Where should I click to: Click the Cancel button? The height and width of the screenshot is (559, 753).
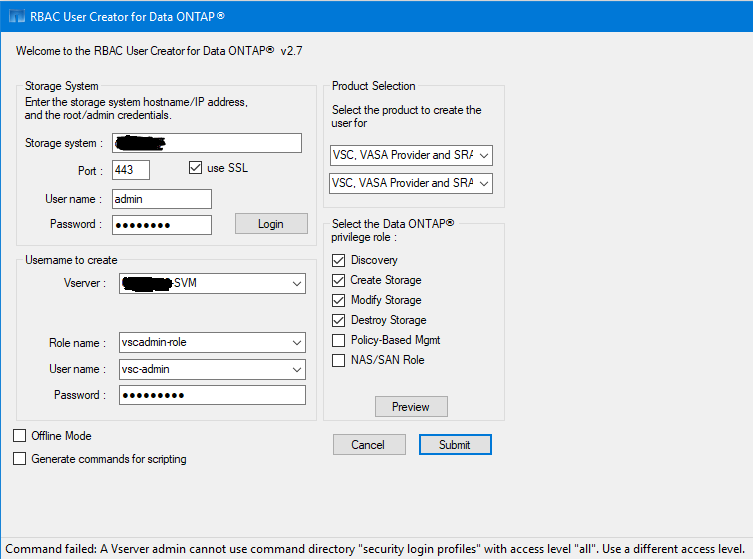point(368,444)
